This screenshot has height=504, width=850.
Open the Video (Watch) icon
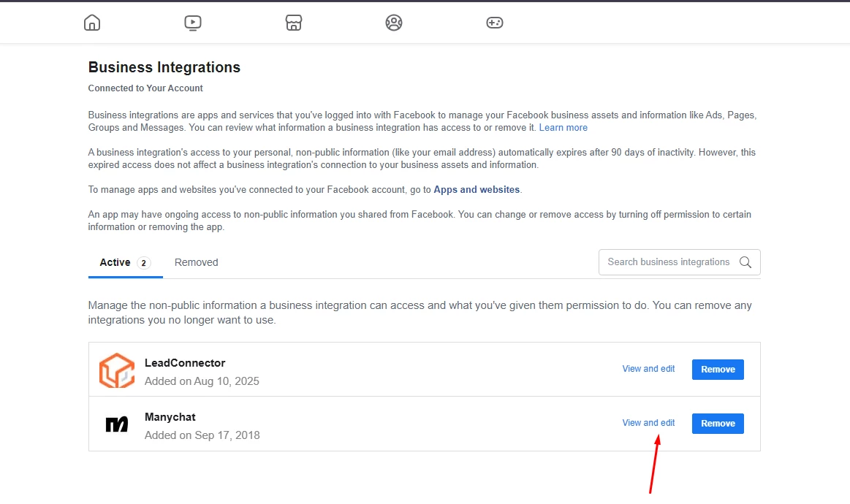[x=193, y=23]
